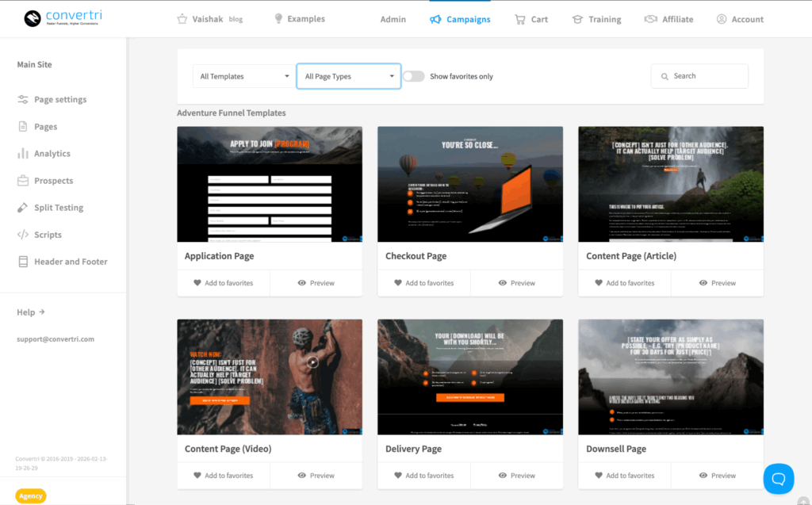Switch to the Campaigns tab
The height and width of the screenshot is (505, 812).
pyautogui.click(x=460, y=19)
